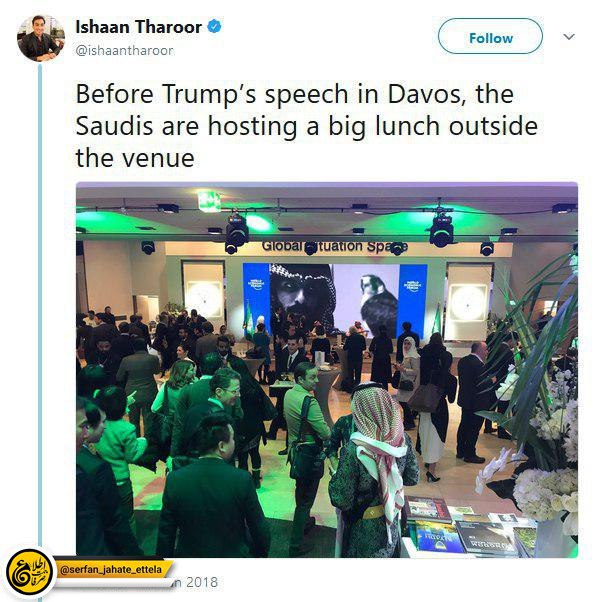The width and height of the screenshot is (612, 602).
Task: Click the yellow circular watermark logo
Action: click(x=29, y=572)
